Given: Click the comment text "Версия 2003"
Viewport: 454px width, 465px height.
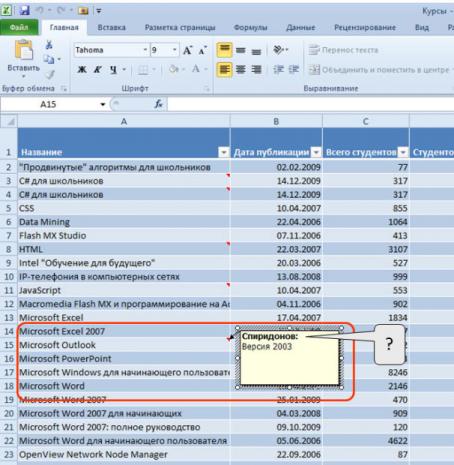Looking at the screenshot, I should point(267,347).
